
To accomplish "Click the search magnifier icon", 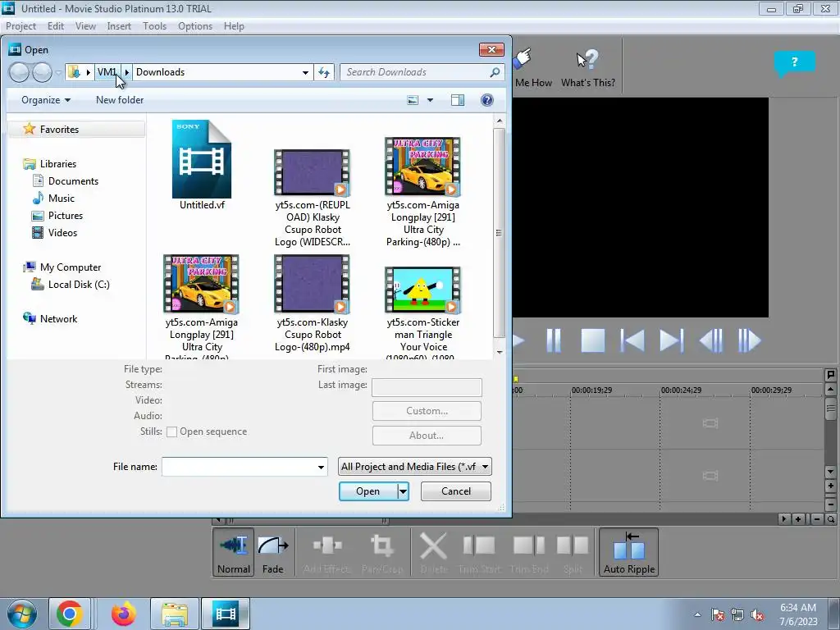I will tap(495, 72).
